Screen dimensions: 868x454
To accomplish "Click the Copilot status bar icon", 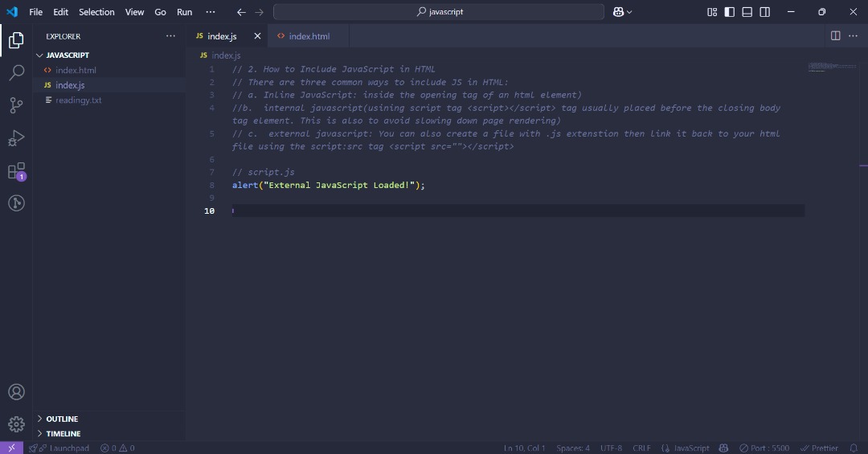I will point(723,448).
